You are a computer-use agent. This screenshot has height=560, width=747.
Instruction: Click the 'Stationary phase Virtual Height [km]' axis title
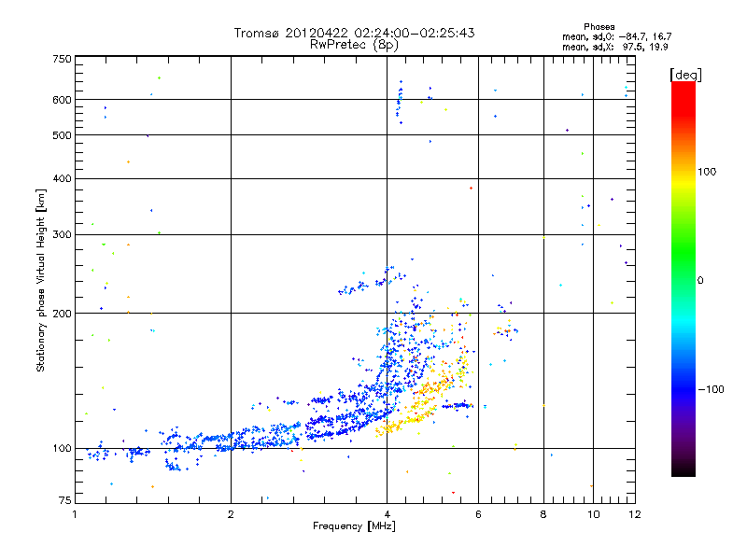[x=41, y=280]
